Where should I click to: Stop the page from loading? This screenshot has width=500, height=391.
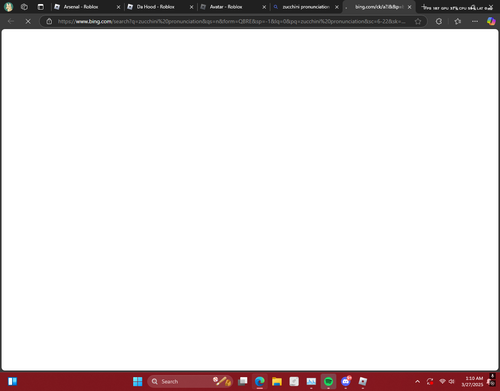(28, 21)
